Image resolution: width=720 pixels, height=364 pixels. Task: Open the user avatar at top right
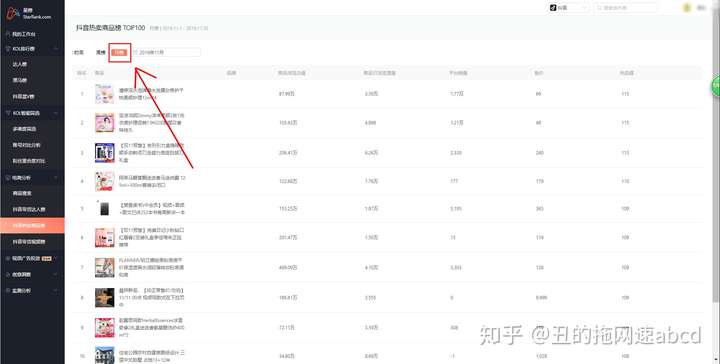pyautogui.click(x=687, y=8)
